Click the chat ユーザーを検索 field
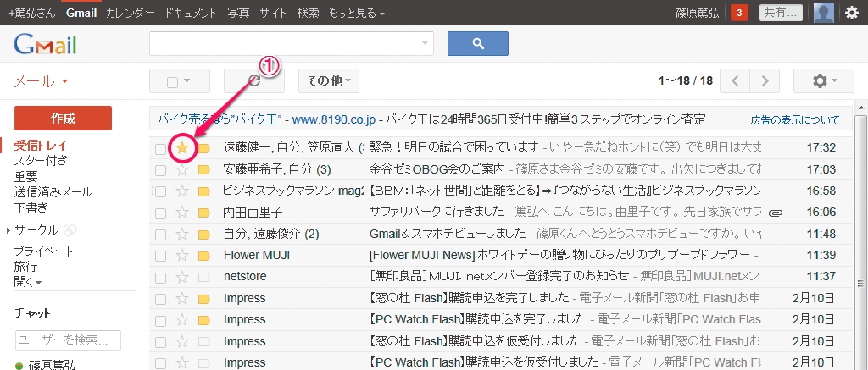The image size is (868, 370). (68, 340)
